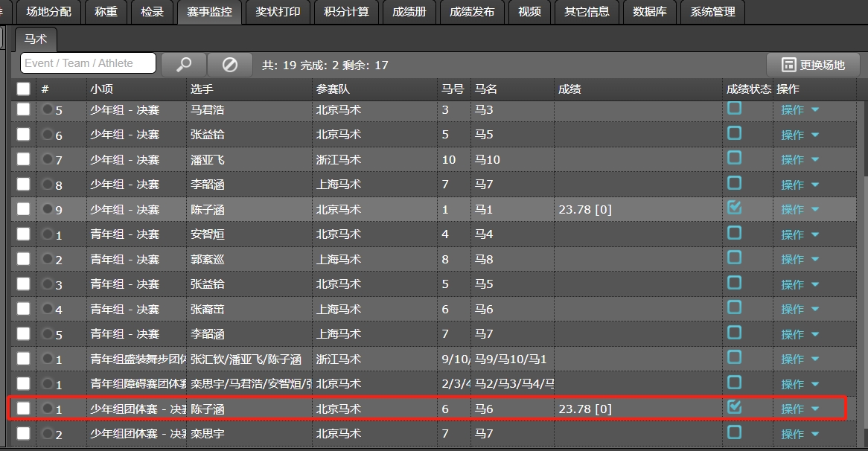Click the 马术 sub-tab
The width and height of the screenshot is (868, 451).
pos(36,39)
